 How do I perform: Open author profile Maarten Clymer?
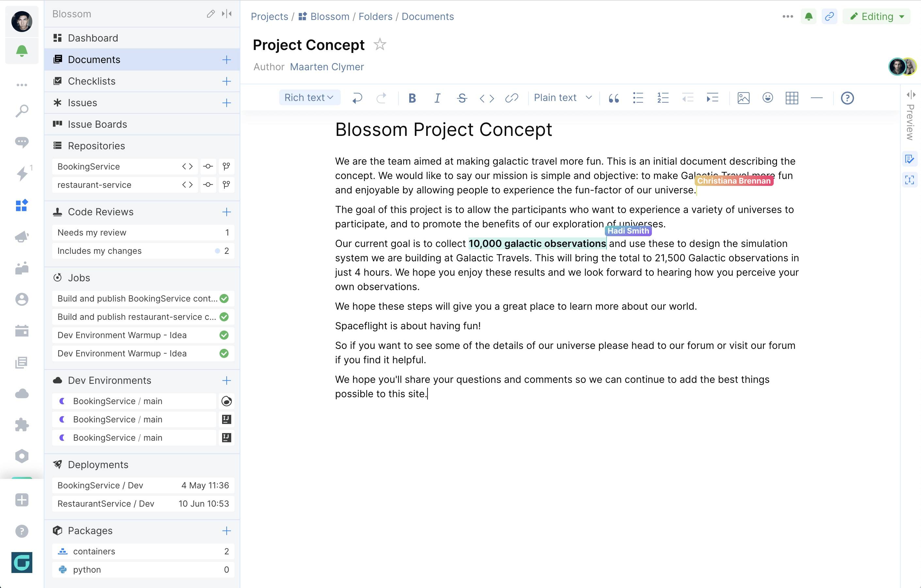(x=327, y=67)
